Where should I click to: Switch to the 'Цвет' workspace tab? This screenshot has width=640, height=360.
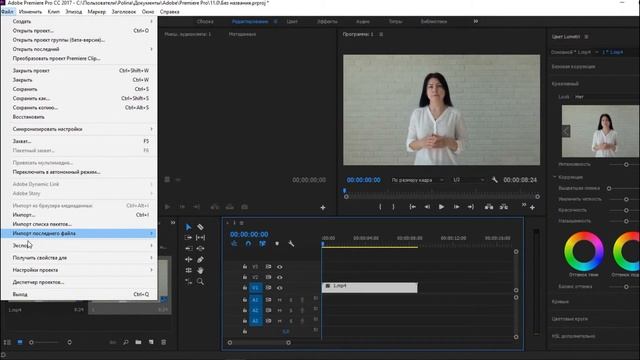click(x=292, y=21)
